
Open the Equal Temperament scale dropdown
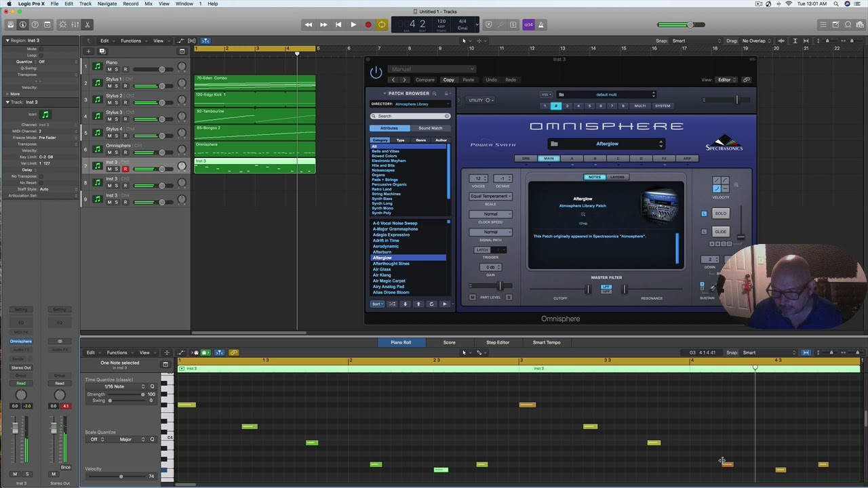click(490, 196)
